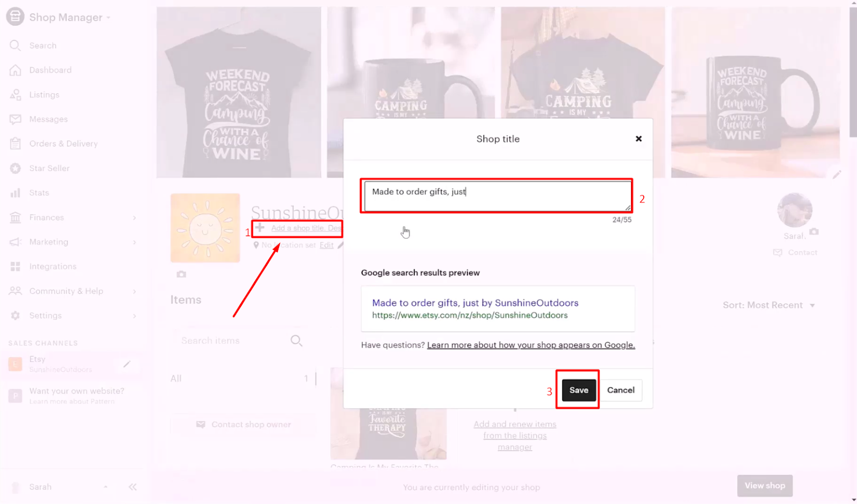Click the plus icon beside Add a shop title

coord(260,228)
